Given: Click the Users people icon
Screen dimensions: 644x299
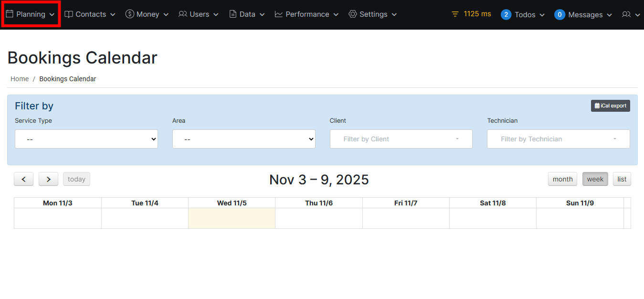Looking at the screenshot, I should pos(183,14).
